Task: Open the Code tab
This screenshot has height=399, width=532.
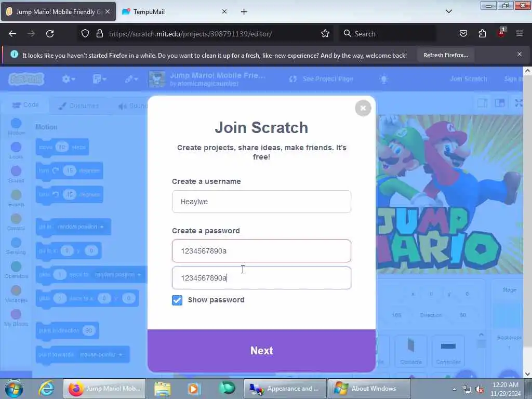Action: pos(25,105)
